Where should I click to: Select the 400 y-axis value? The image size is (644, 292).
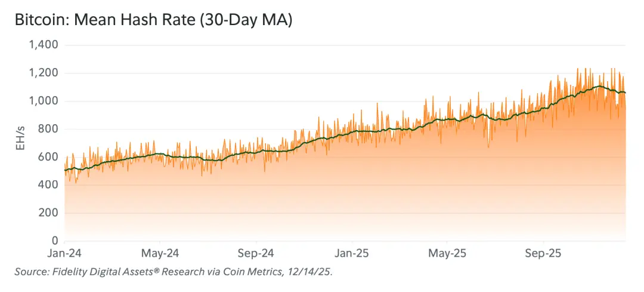click(x=48, y=185)
